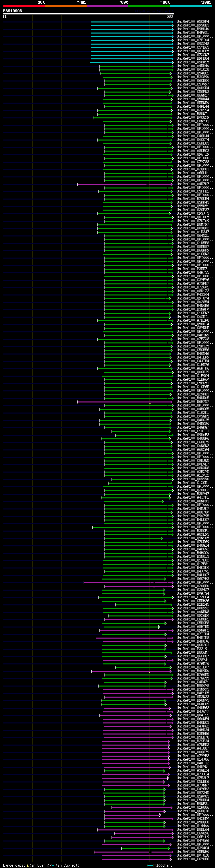
Task: Select hit UniRef100_A5C9F4
Action: coord(193,21)
